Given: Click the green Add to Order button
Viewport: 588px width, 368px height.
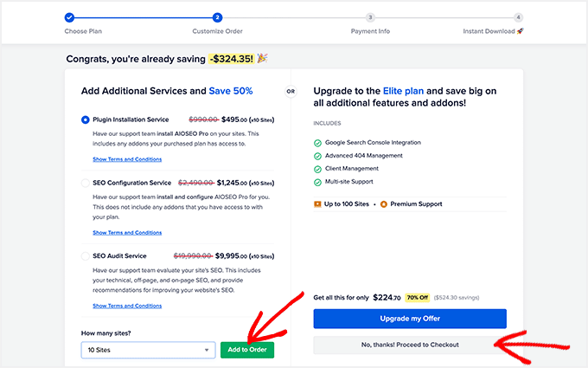Looking at the screenshot, I should (247, 350).
